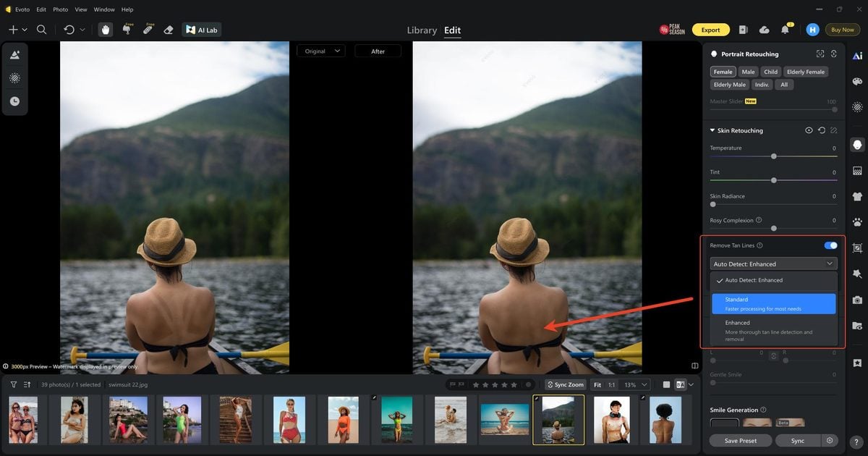This screenshot has height=456, width=868.
Task: Click the face detection frame icon
Action: [x=820, y=54]
